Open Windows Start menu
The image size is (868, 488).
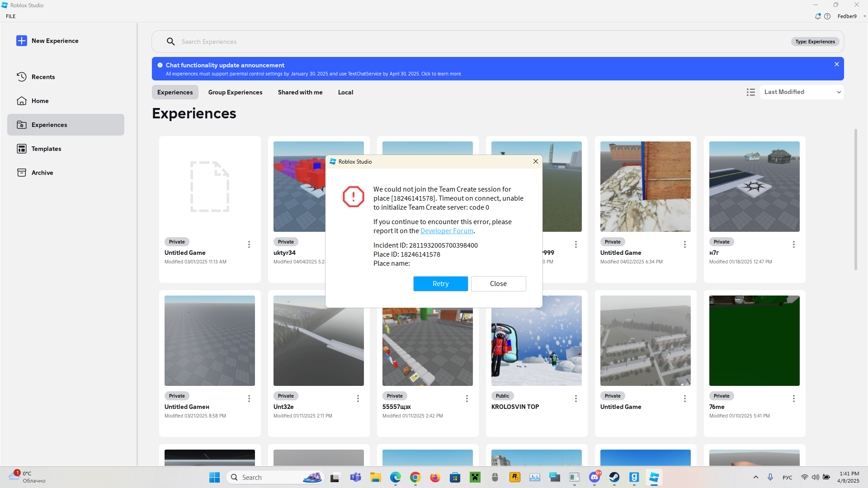coord(214,477)
